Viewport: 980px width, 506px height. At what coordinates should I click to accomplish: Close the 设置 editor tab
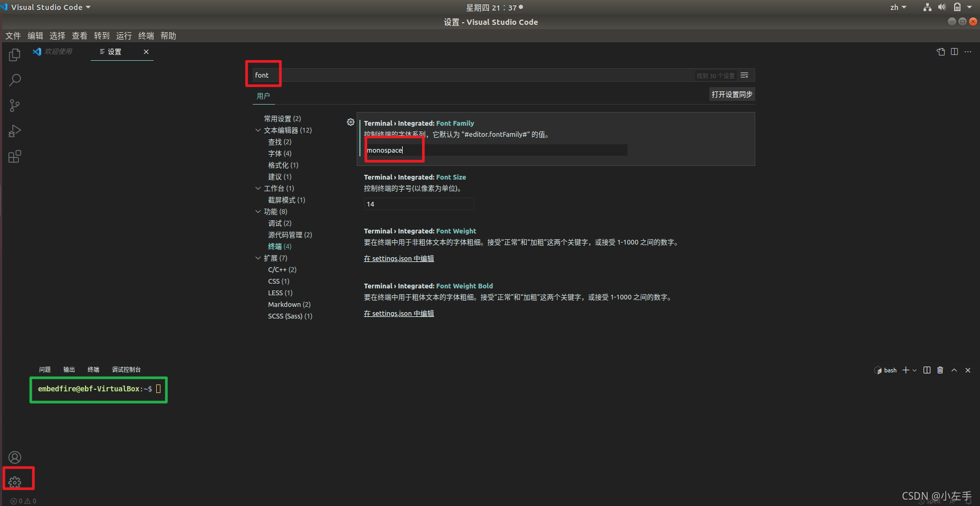click(146, 52)
